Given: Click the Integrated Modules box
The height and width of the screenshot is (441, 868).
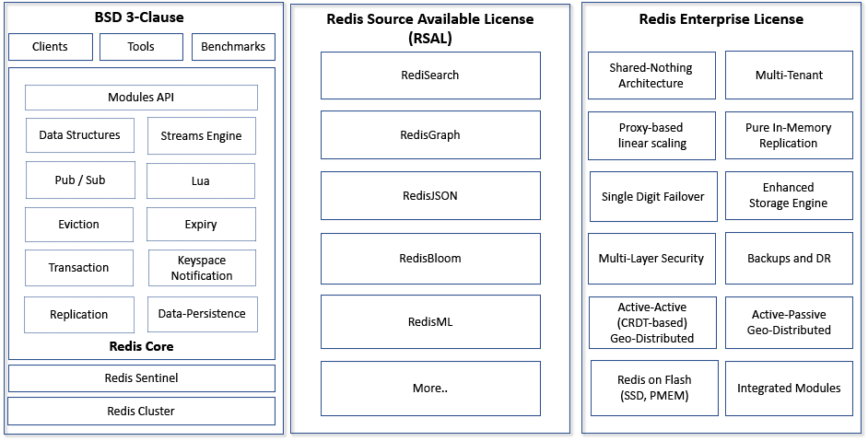Looking at the screenshot, I should tap(790, 389).
